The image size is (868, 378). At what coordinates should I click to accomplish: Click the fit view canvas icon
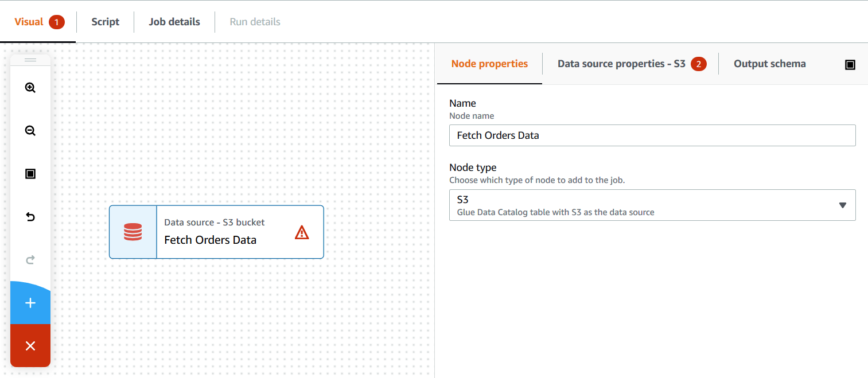(30, 174)
